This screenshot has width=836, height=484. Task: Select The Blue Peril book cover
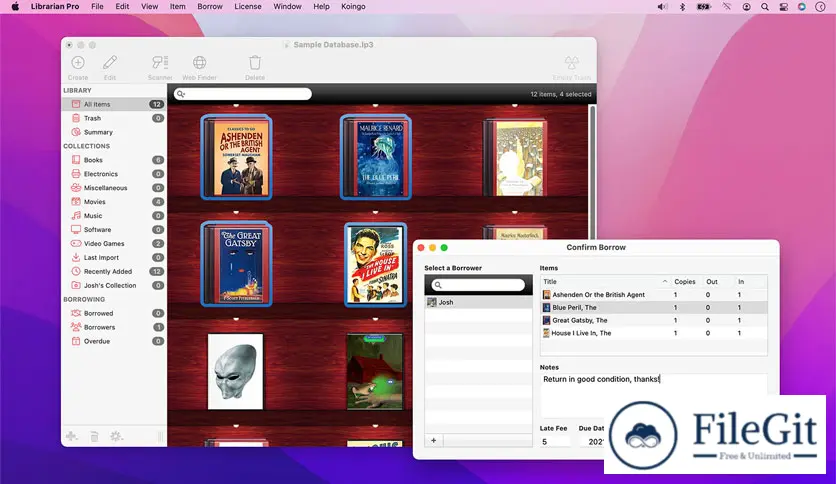375,157
